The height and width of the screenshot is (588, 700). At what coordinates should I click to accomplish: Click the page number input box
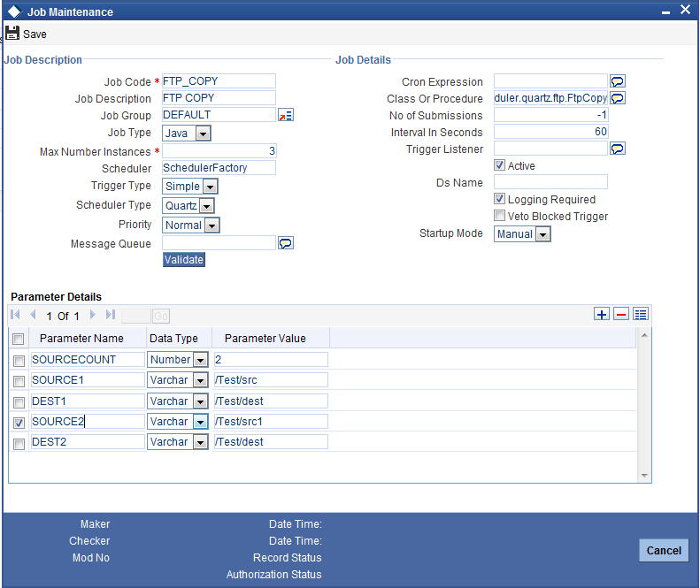pyautogui.click(x=136, y=317)
